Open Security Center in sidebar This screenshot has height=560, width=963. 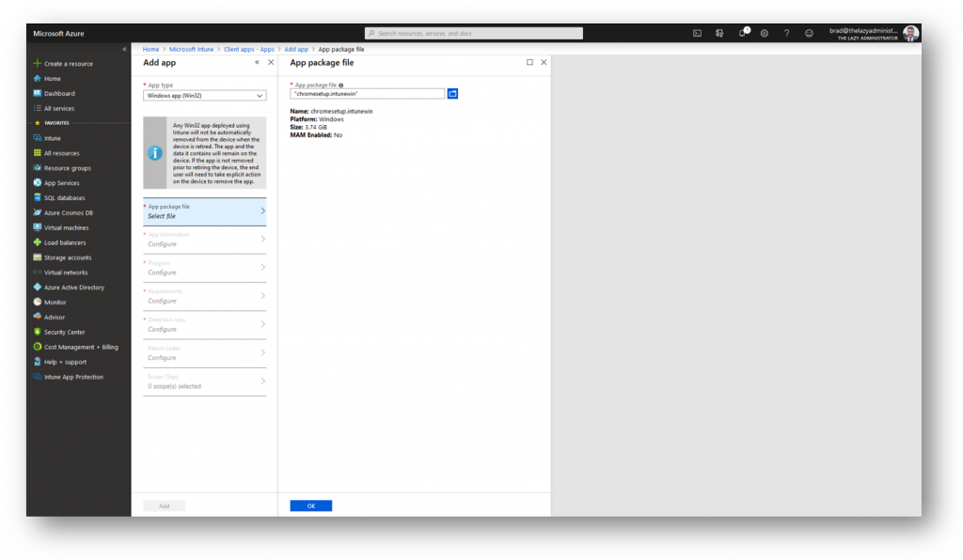59,332
